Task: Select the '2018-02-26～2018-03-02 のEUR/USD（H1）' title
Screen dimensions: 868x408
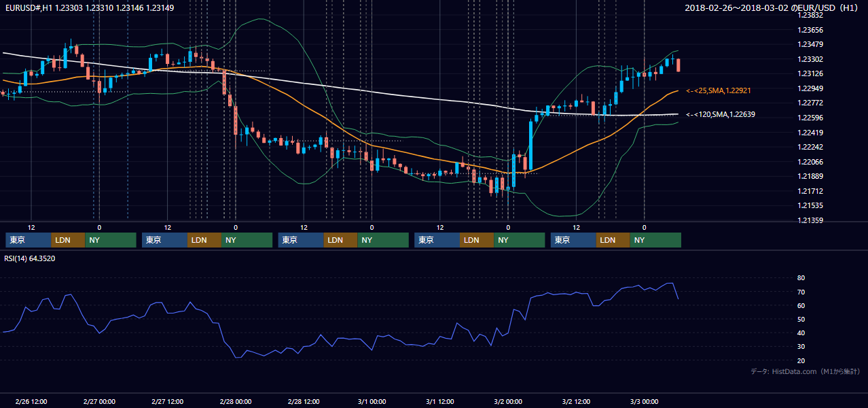Action: (771, 7)
